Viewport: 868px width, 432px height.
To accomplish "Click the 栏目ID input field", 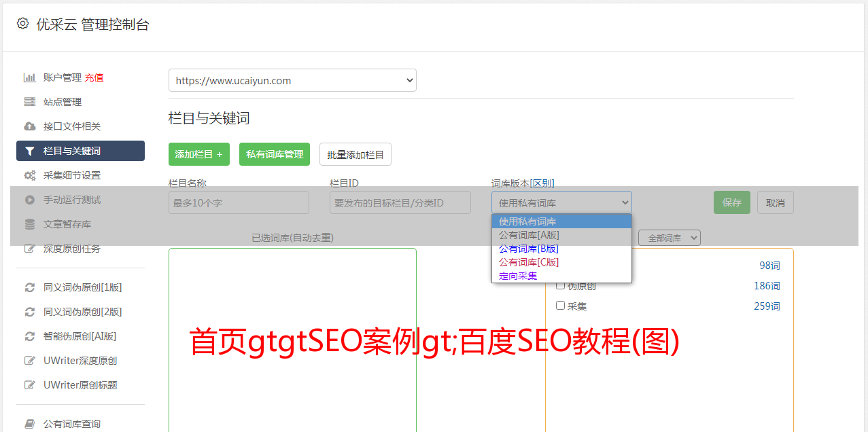I will point(400,202).
